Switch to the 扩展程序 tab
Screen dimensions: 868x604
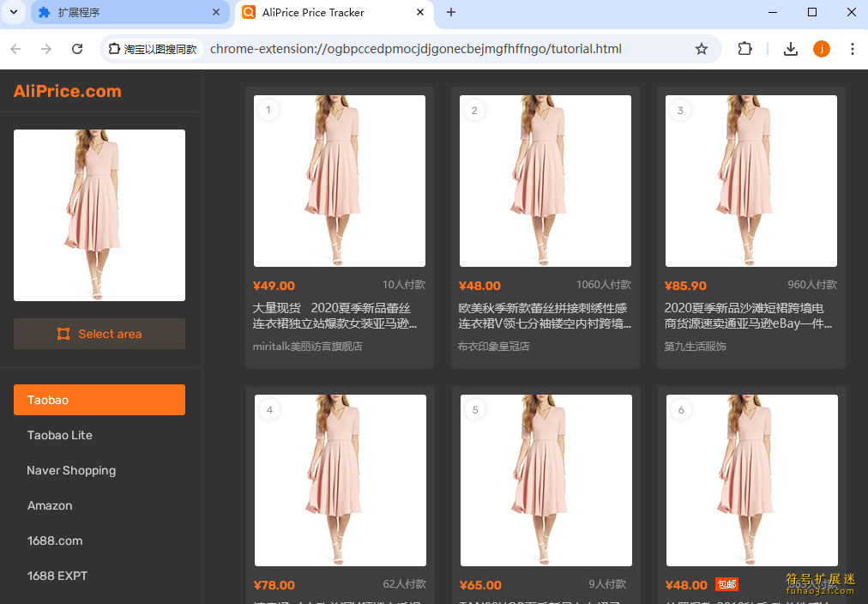click(x=130, y=12)
